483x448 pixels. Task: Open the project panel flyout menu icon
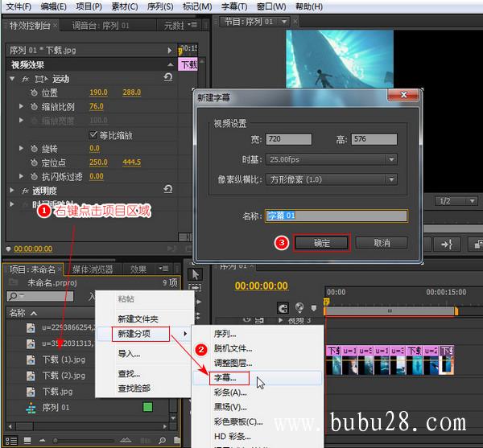pyautogui.click(x=163, y=269)
